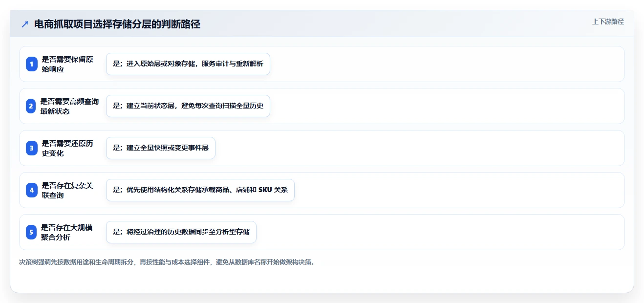644x303 pixels.
Task: Click the question 是否需要保留原始响应
Action: 67,64
